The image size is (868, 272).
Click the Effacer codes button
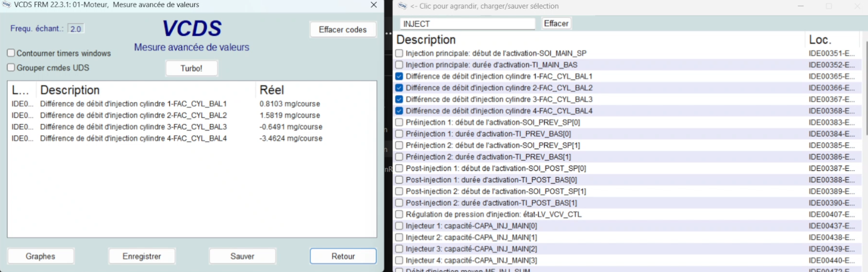click(343, 30)
